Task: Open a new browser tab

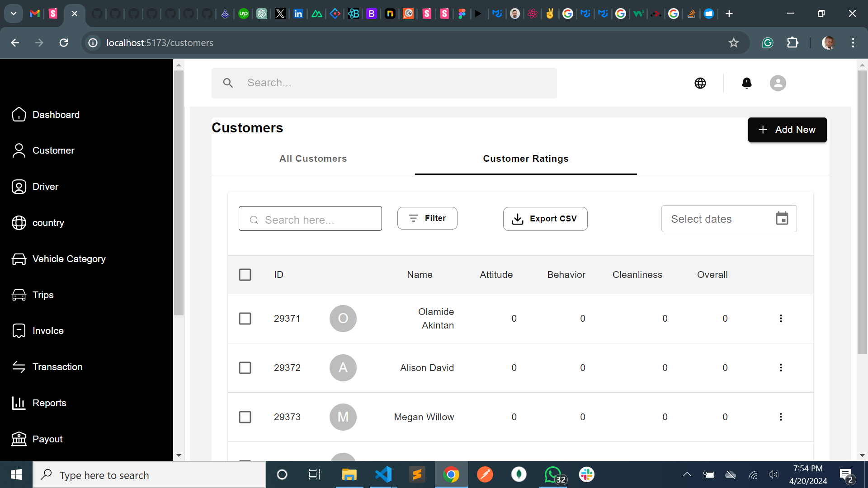Action: point(729,14)
